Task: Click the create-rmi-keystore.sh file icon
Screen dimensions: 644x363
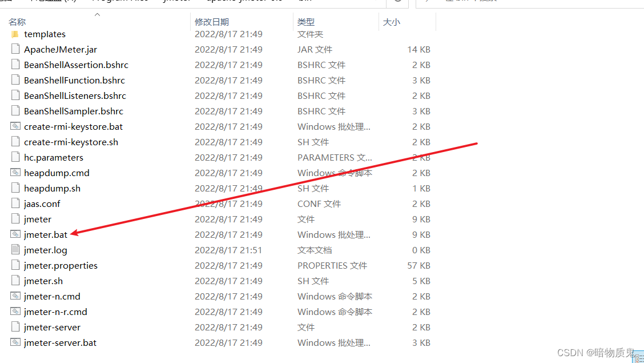Action: (15, 142)
